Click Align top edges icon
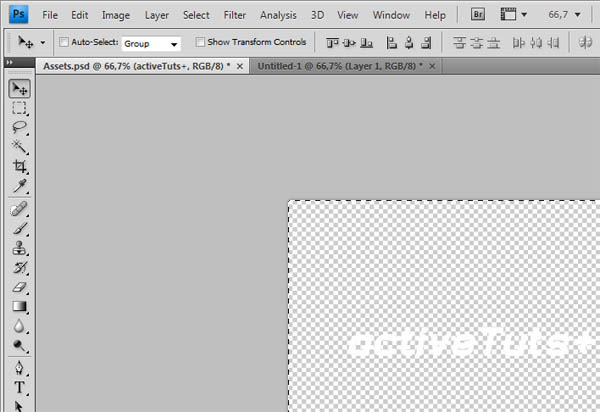This screenshot has height=412, width=600. click(x=332, y=42)
